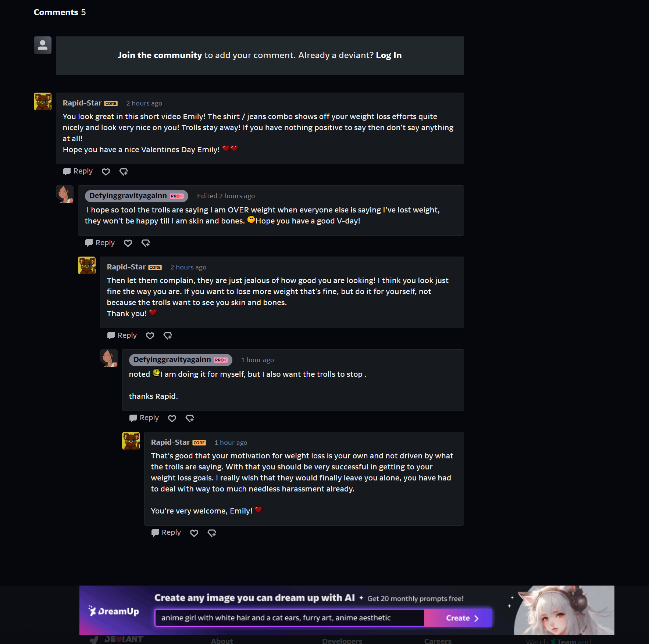The height and width of the screenshot is (644, 649).
Task: Open Rapid-Star's profile from first comment
Action: [x=82, y=103]
